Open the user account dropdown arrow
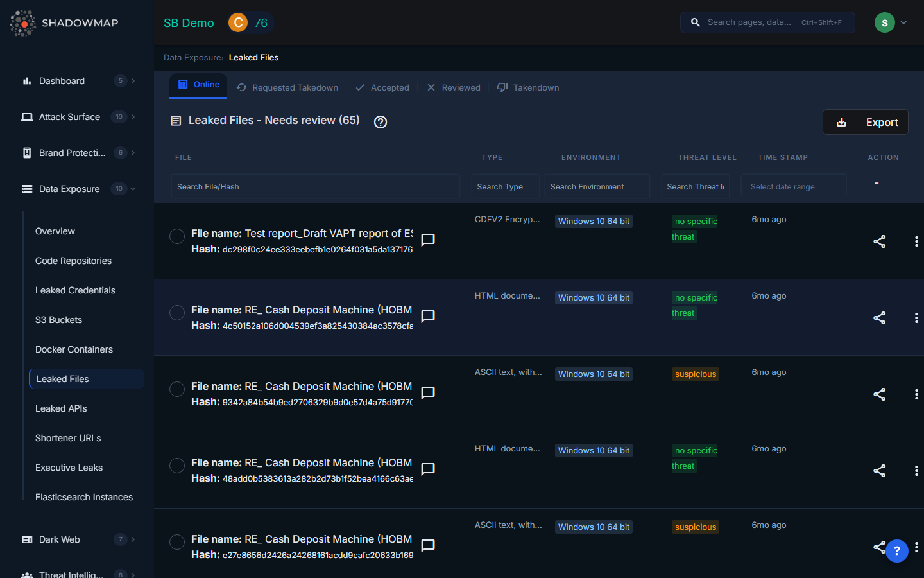924x578 pixels. 903,22
